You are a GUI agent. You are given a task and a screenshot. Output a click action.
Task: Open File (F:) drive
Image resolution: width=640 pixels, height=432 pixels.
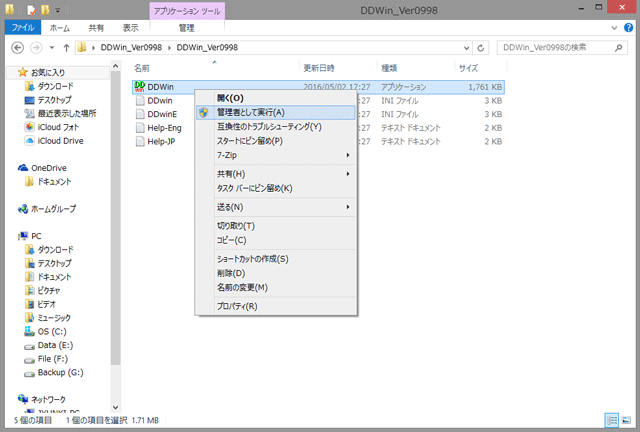(x=53, y=359)
